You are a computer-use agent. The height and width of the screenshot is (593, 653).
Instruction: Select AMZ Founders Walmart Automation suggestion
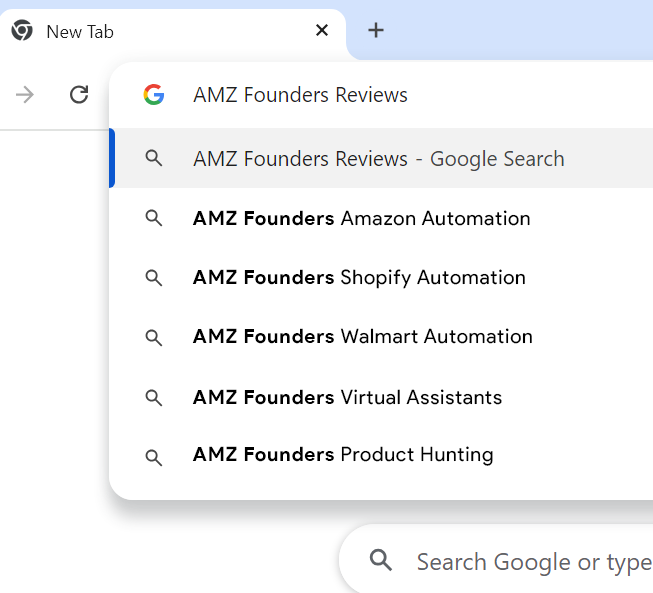point(362,336)
